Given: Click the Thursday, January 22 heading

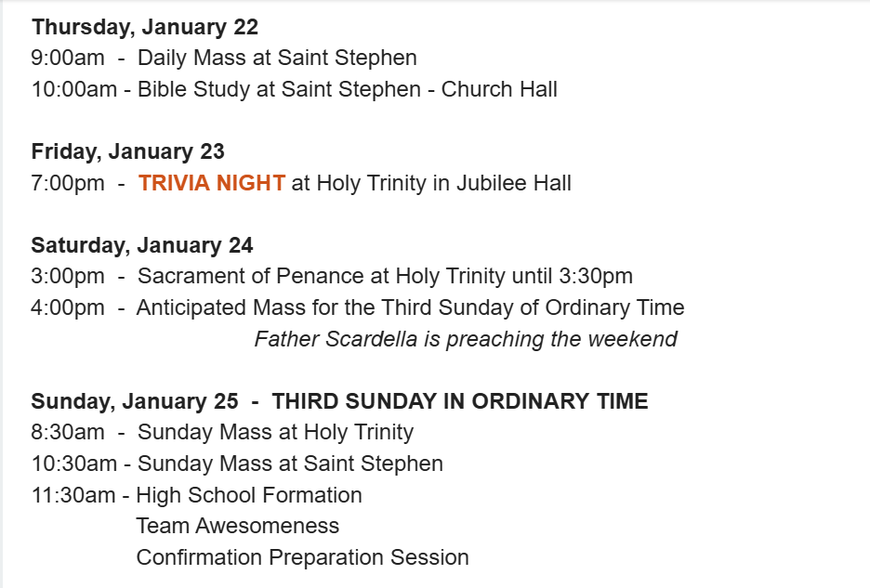Looking at the screenshot, I should 144,27.
